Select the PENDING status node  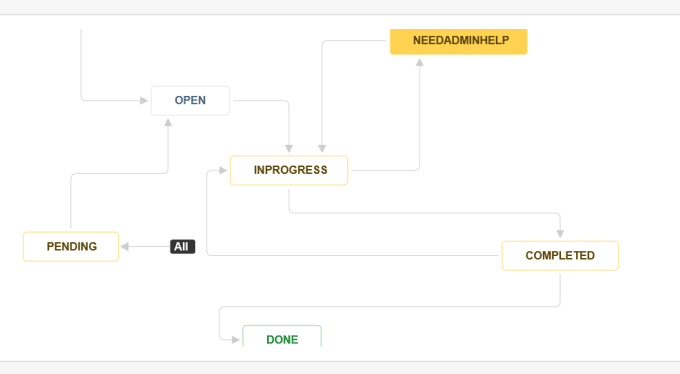[x=71, y=246]
